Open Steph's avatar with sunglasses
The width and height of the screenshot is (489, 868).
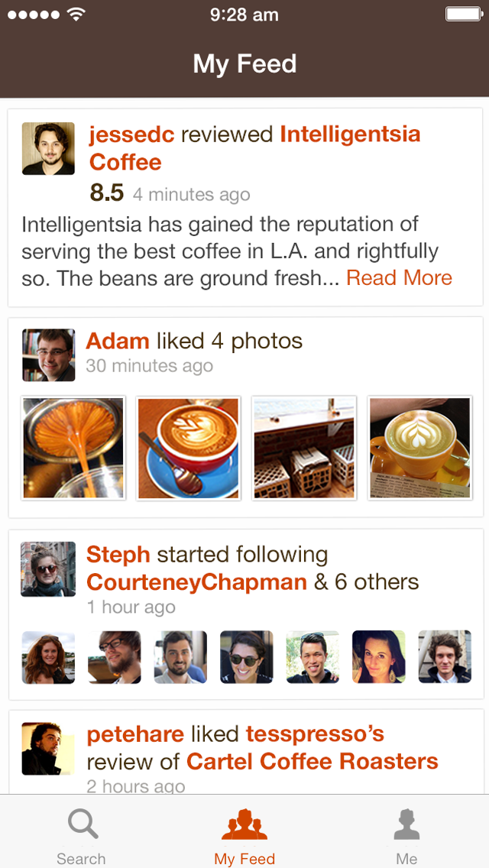48,569
